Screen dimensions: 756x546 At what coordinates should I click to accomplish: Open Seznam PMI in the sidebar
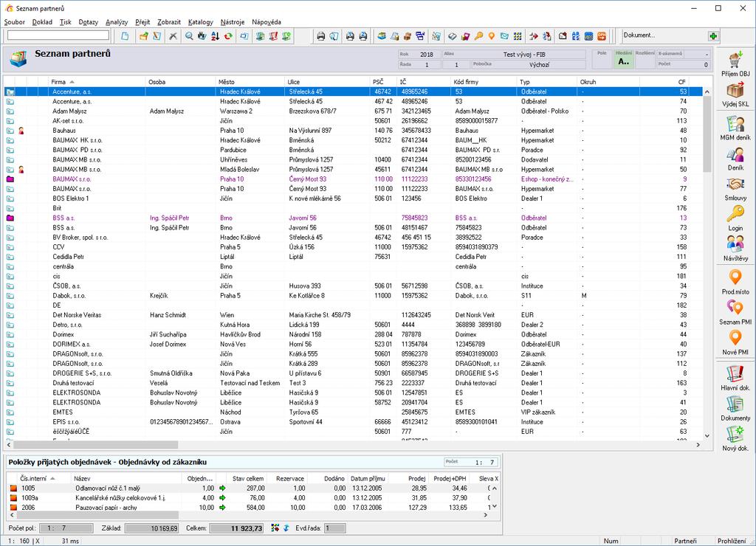[x=735, y=312]
